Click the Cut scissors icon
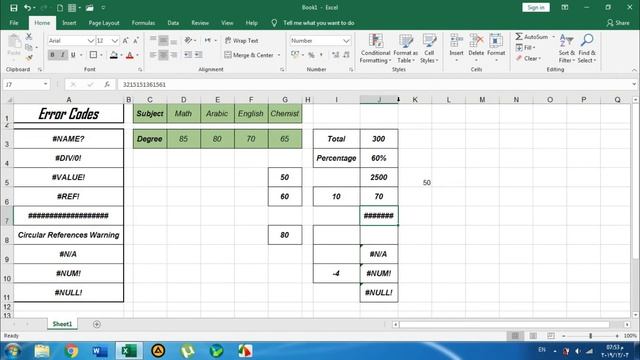This screenshot has height=360, width=640. [x=29, y=37]
